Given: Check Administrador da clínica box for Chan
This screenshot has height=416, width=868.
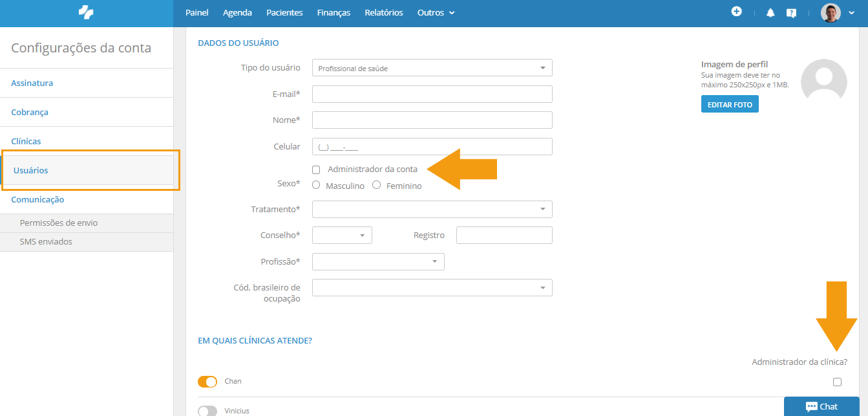Looking at the screenshot, I should click(837, 382).
